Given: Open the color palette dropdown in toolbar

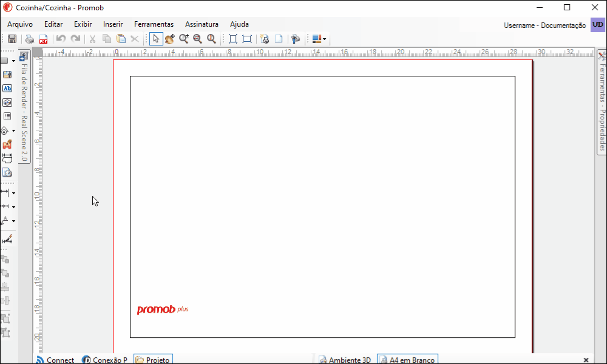Looking at the screenshot, I should tap(325, 39).
